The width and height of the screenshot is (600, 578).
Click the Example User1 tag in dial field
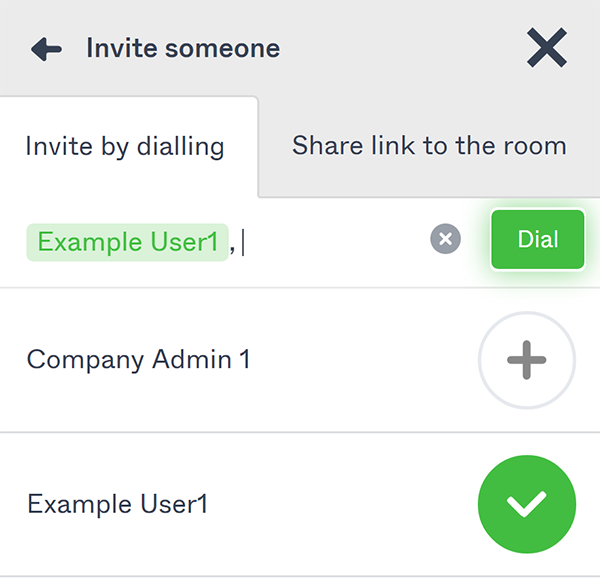click(127, 242)
